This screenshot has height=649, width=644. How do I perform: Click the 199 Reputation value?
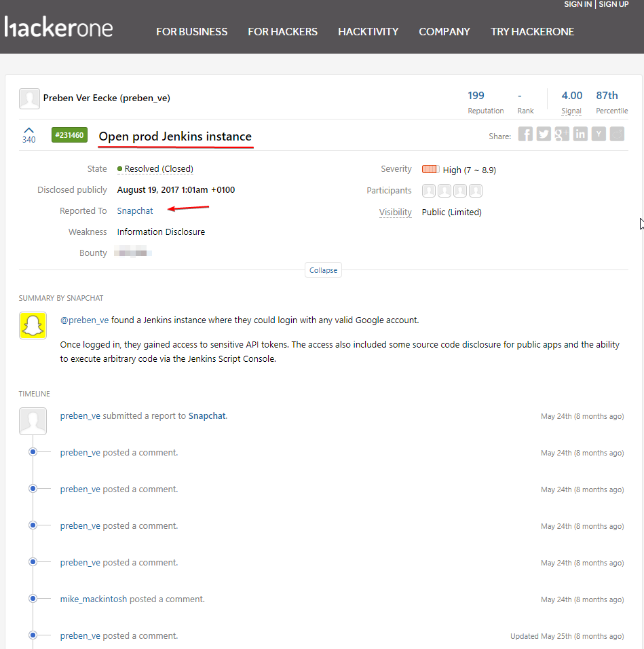tap(476, 96)
